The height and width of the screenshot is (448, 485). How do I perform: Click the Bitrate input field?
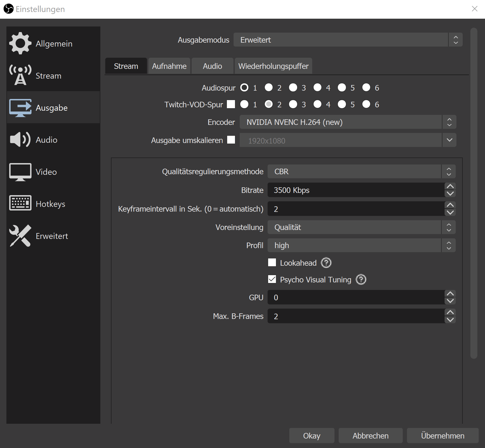click(x=356, y=190)
